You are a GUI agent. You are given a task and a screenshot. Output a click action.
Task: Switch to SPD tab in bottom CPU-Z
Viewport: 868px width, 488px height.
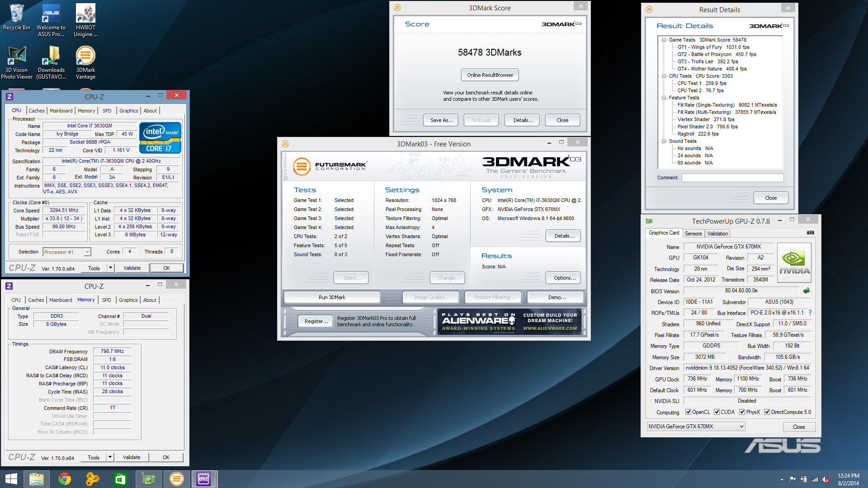coord(106,300)
